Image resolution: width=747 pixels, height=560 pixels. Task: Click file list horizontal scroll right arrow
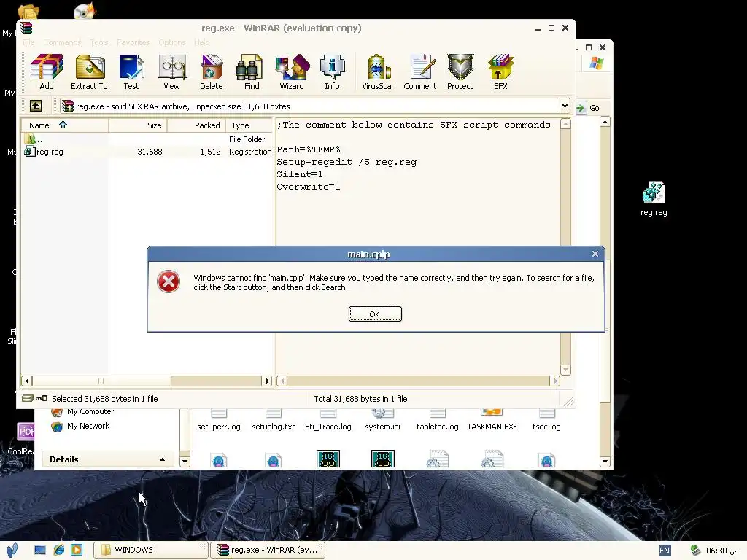pyautogui.click(x=267, y=381)
